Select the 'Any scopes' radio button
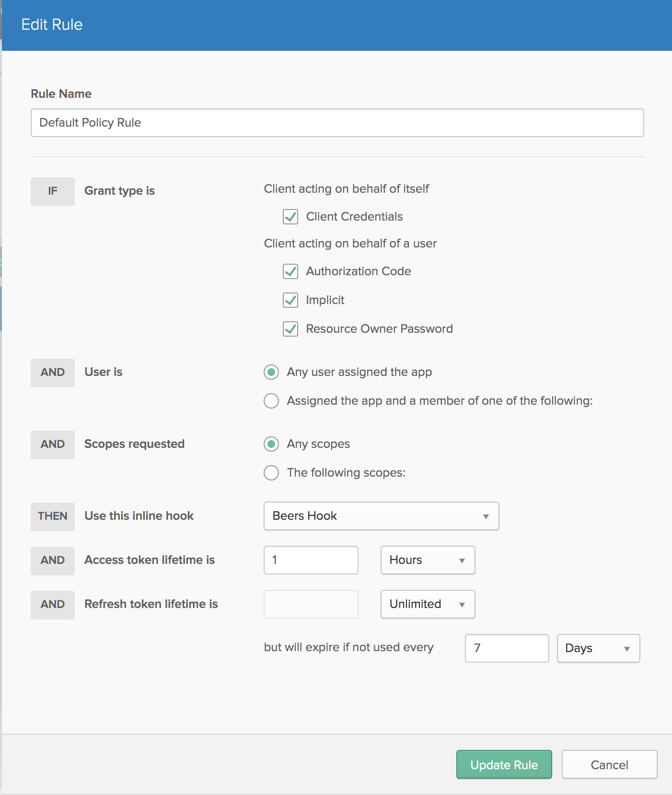 click(x=271, y=444)
